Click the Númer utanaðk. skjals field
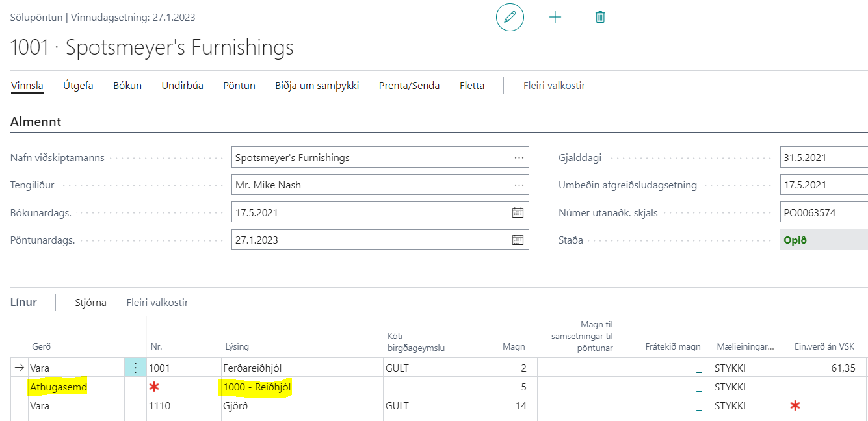Viewport: 868px width, 421px height. (x=822, y=212)
